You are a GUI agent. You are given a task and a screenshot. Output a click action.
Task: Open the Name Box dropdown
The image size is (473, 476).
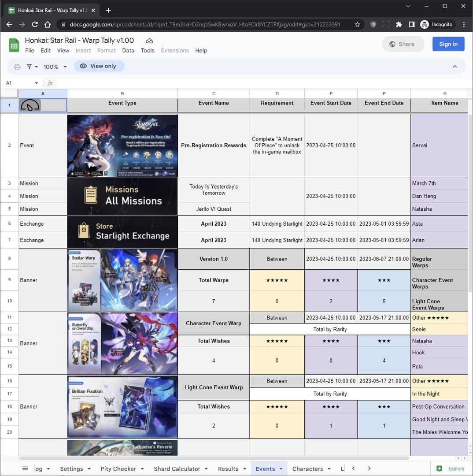click(x=36, y=83)
